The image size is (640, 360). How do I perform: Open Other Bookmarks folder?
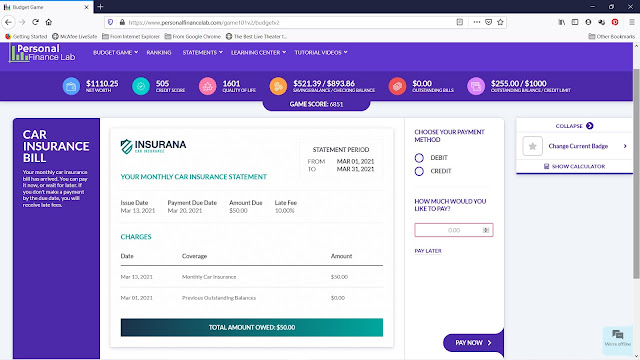point(612,36)
